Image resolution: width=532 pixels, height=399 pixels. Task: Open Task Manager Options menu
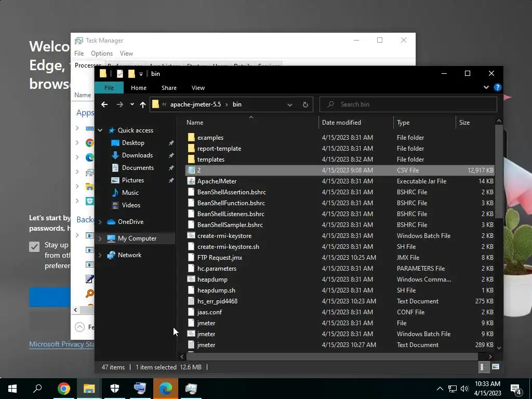pos(102,54)
